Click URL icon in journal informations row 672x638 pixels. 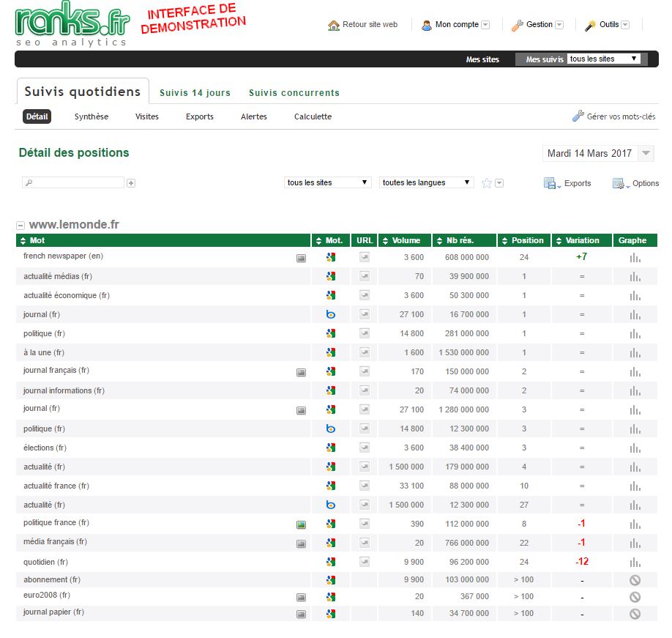(x=365, y=390)
